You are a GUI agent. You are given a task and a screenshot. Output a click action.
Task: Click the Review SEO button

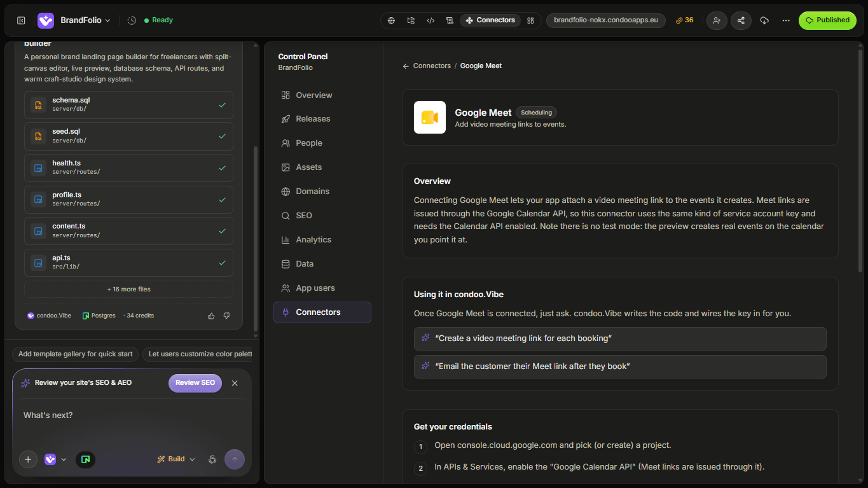pyautogui.click(x=195, y=383)
